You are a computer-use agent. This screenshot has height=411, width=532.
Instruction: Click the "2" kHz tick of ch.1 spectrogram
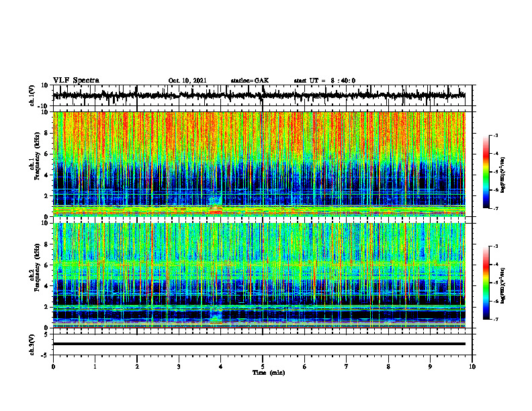tap(47, 196)
